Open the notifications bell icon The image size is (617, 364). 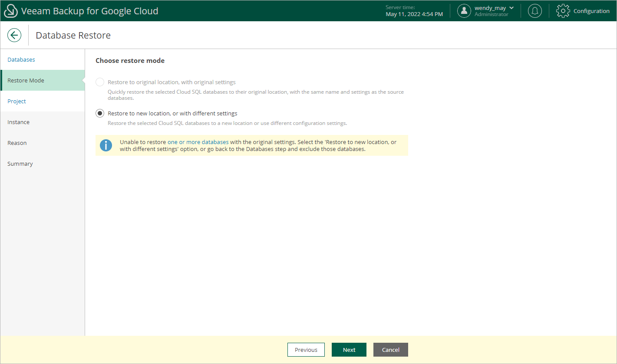[535, 11]
